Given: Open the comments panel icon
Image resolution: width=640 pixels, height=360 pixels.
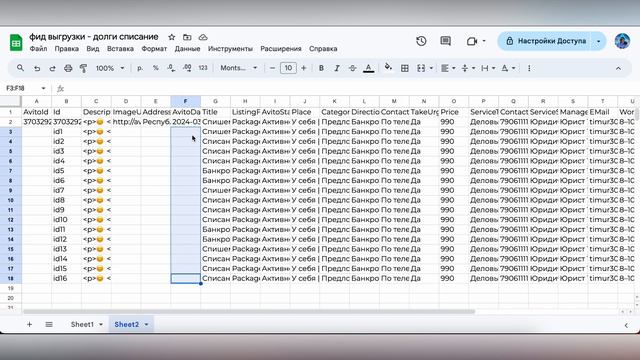Looking at the screenshot, I should tap(445, 41).
